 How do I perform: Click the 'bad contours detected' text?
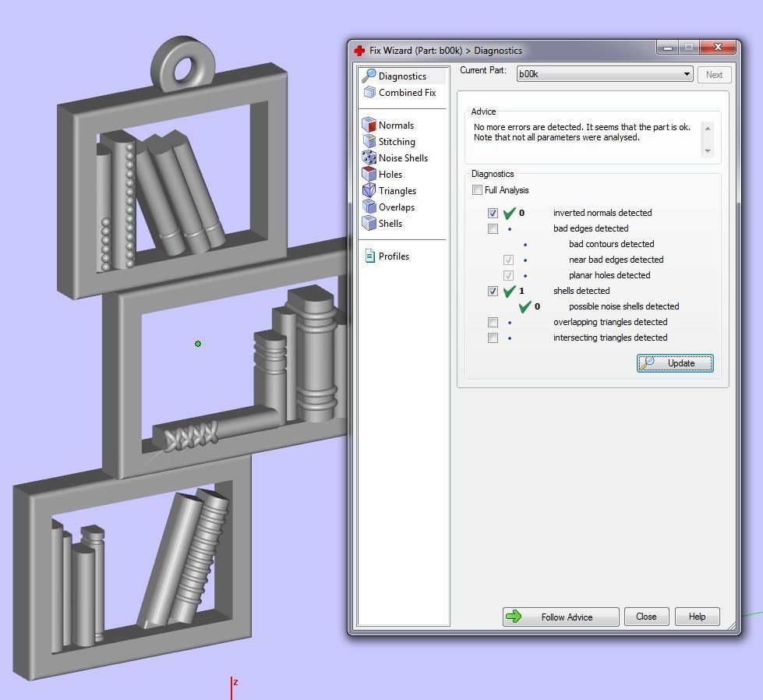tap(611, 244)
